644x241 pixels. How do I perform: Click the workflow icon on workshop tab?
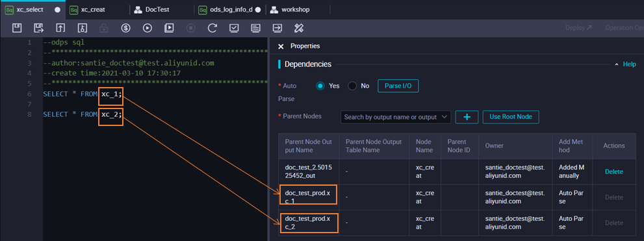tap(274, 10)
